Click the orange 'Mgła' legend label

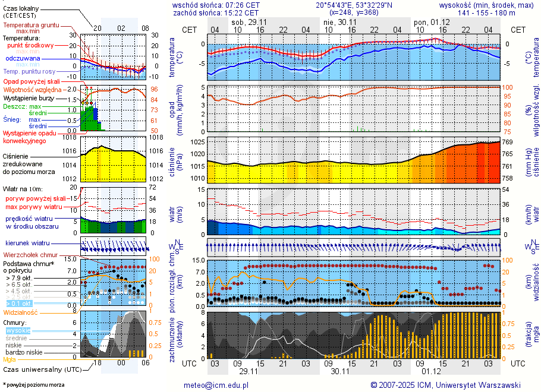click(10, 359)
